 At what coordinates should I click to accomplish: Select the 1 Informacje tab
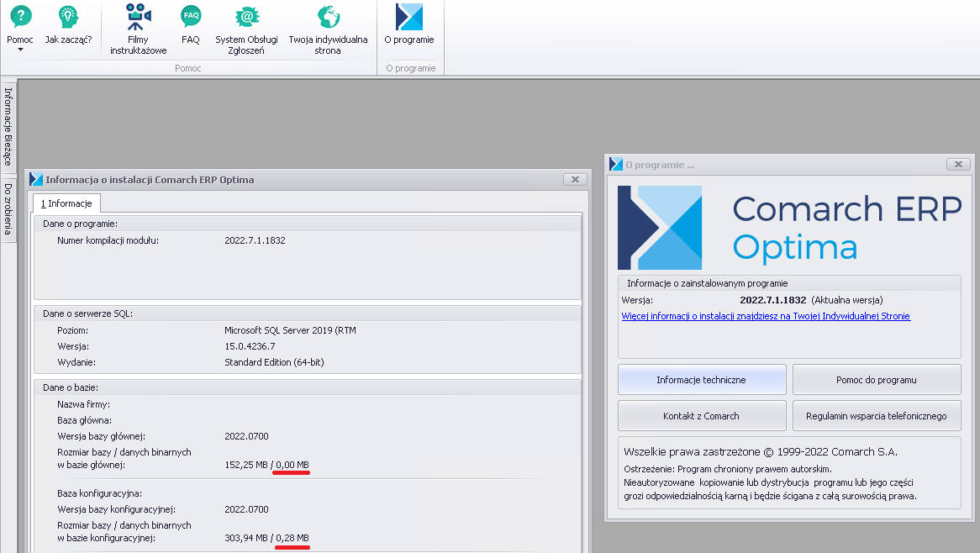pyautogui.click(x=66, y=203)
